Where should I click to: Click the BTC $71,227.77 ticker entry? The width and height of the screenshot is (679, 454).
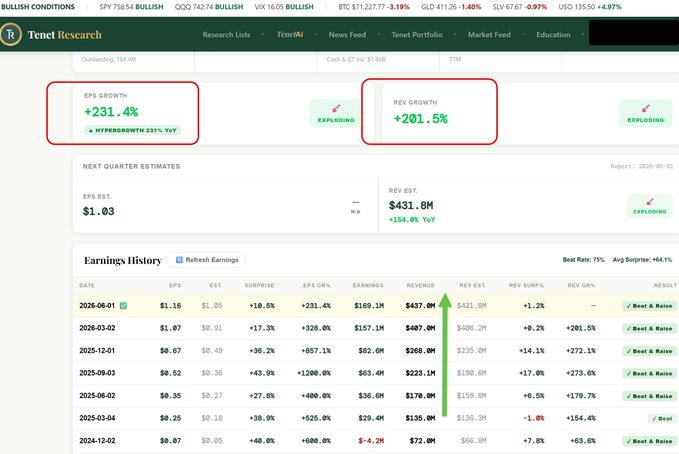point(374,7)
